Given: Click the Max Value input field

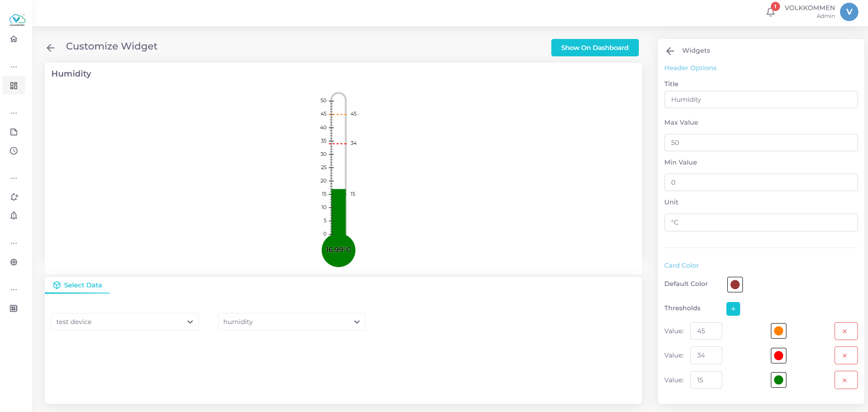Looking at the screenshot, I should pyautogui.click(x=760, y=143).
